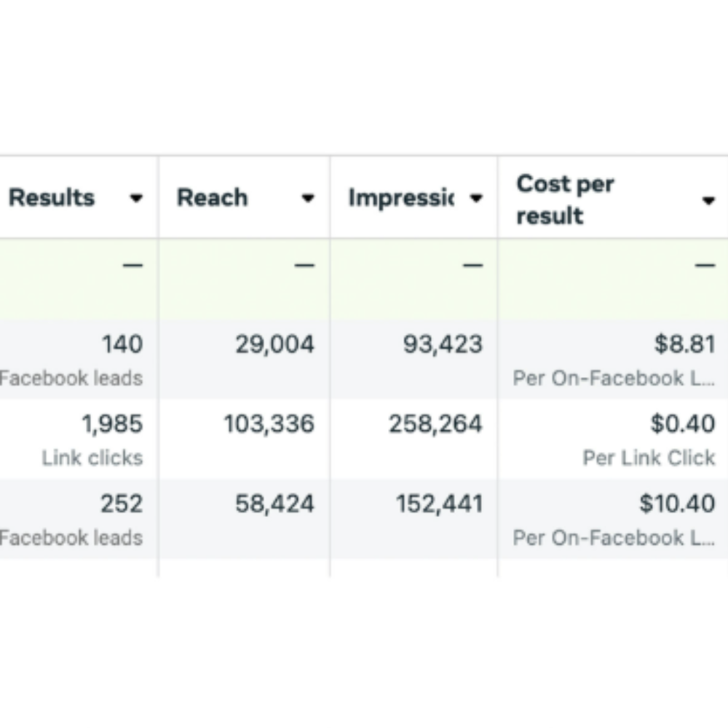Select the 29,004 reach value

click(x=274, y=344)
